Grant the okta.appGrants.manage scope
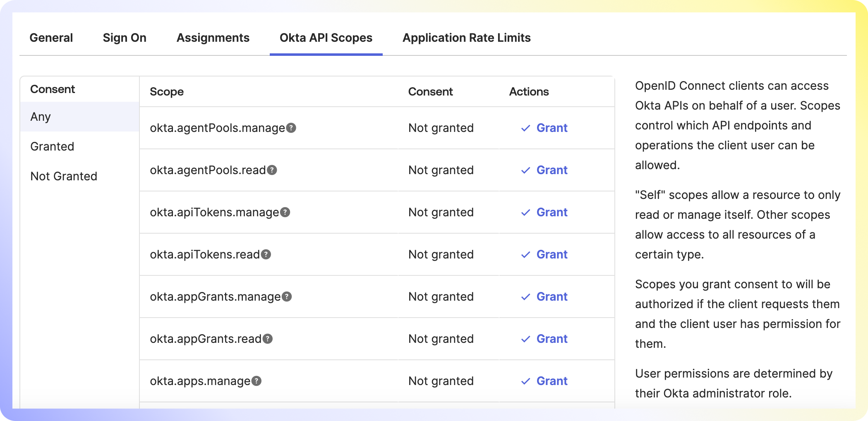 pos(544,297)
